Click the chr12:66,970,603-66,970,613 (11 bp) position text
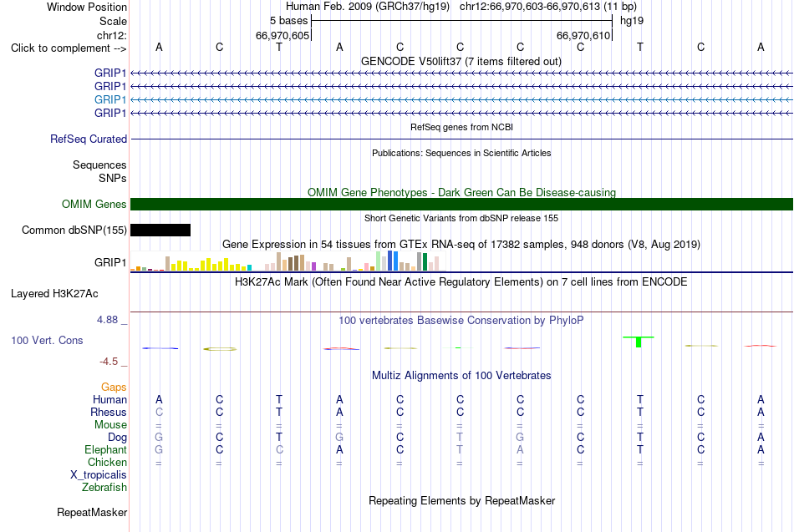The width and height of the screenshot is (794, 532). (548, 7)
